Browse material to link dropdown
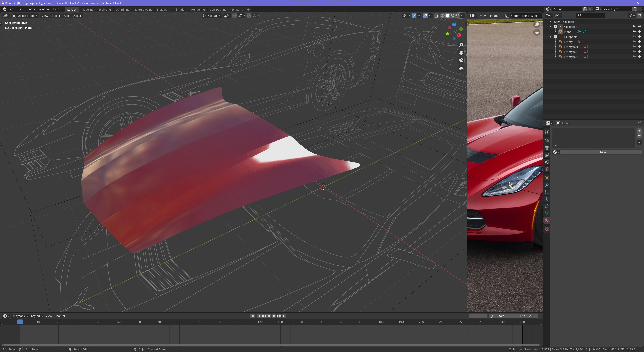644x352 pixels. click(556, 152)
